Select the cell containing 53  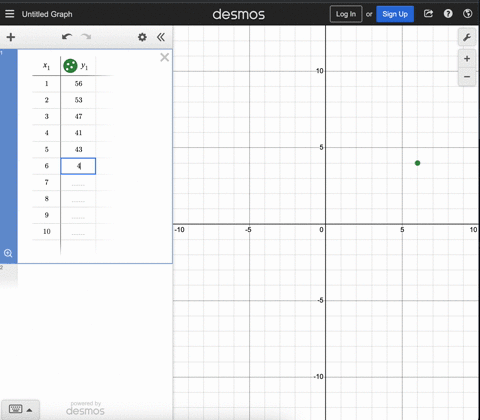pos(78,100)
